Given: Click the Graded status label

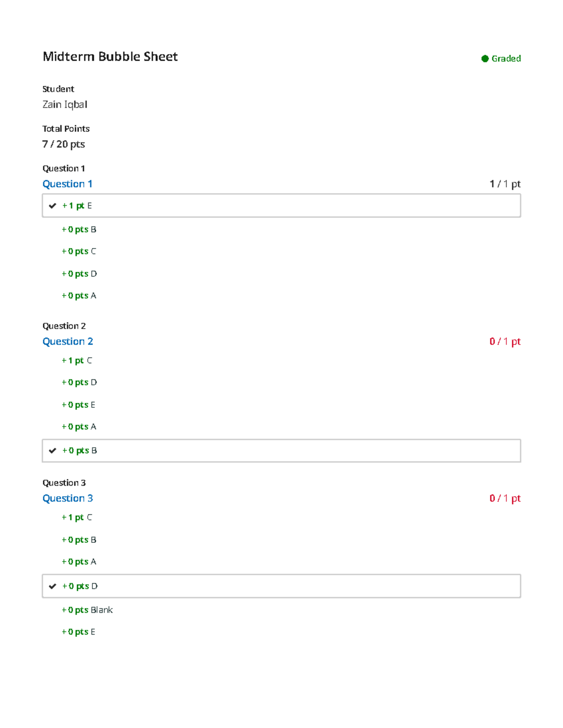Looking at the screenshot, I should click(x=506, y=59).
